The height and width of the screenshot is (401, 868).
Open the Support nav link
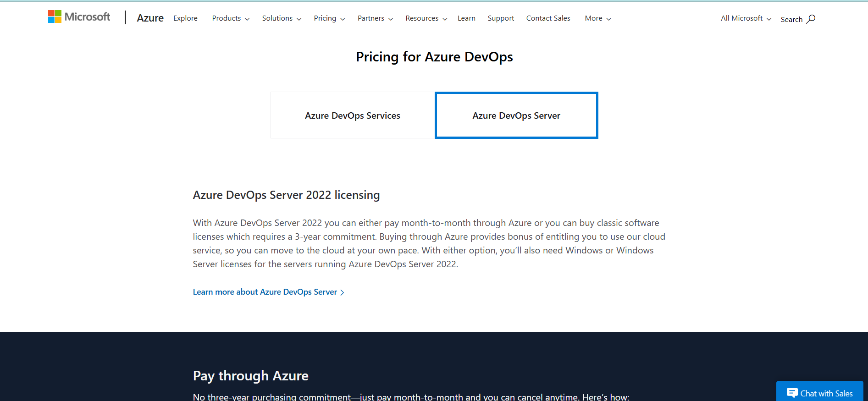tap(501, 18)
